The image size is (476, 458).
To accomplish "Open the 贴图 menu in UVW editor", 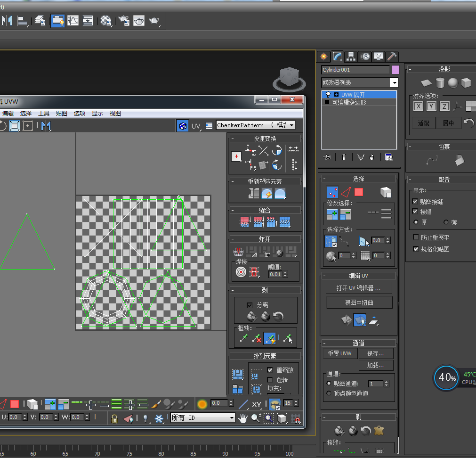I will point(62,114).
